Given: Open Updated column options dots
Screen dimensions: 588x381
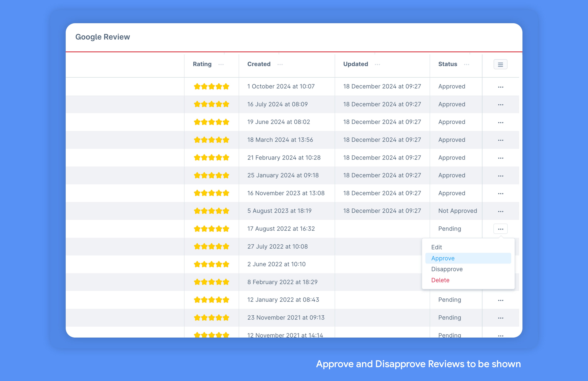Looking at the screenshot, I should tap(377, 64).
